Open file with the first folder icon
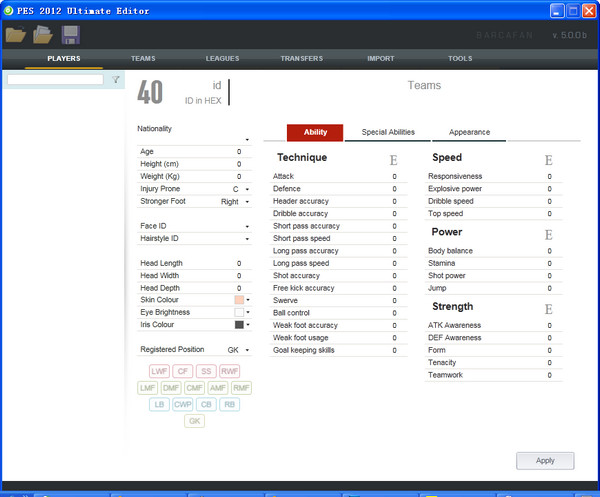The height and width of the screenshot is (497, 600). 16,34
